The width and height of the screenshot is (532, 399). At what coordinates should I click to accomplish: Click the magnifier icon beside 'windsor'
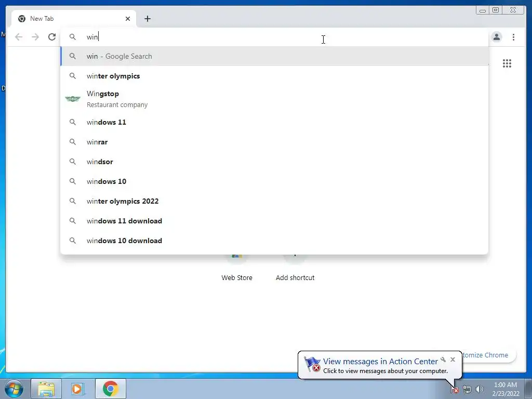(73, 162)
